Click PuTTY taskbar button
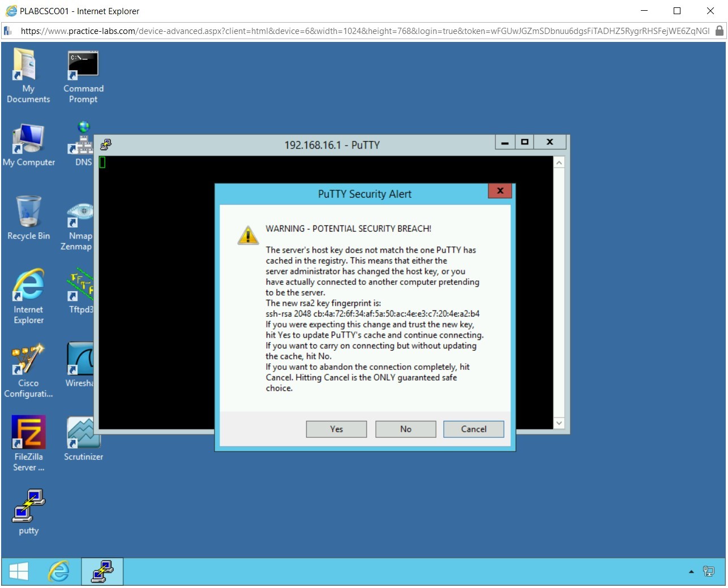This screenshot has width=728, height=588. point(102,571)
